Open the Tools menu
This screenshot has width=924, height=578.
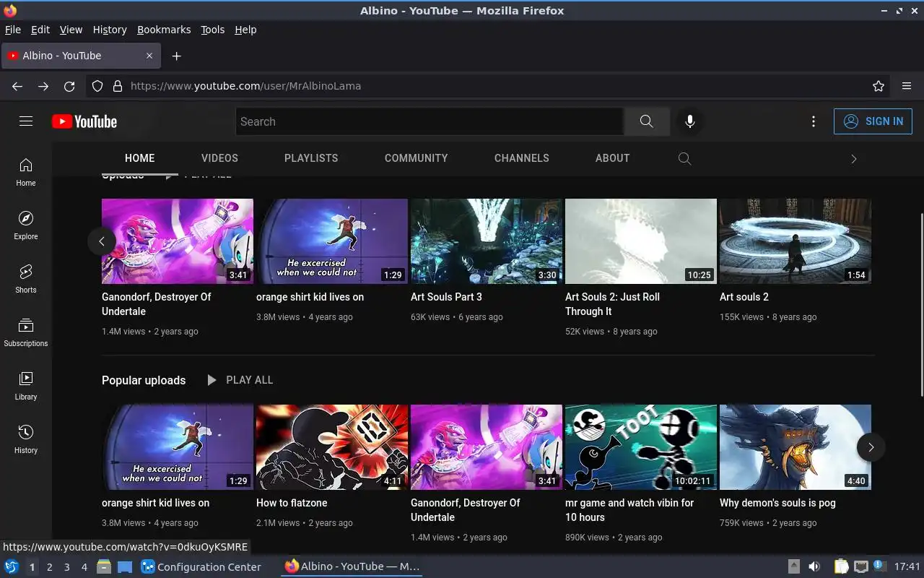[x=212, y=30]
